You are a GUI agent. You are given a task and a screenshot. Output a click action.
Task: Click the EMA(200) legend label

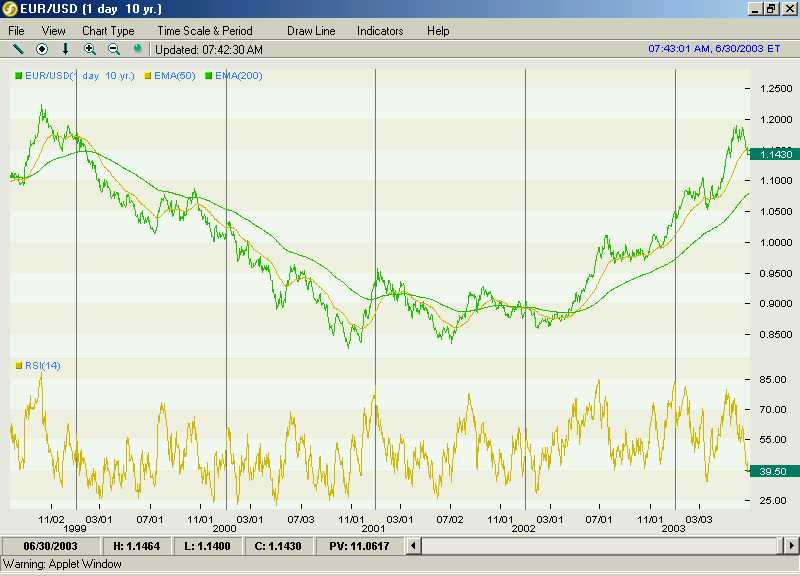(x=238, y=76)
